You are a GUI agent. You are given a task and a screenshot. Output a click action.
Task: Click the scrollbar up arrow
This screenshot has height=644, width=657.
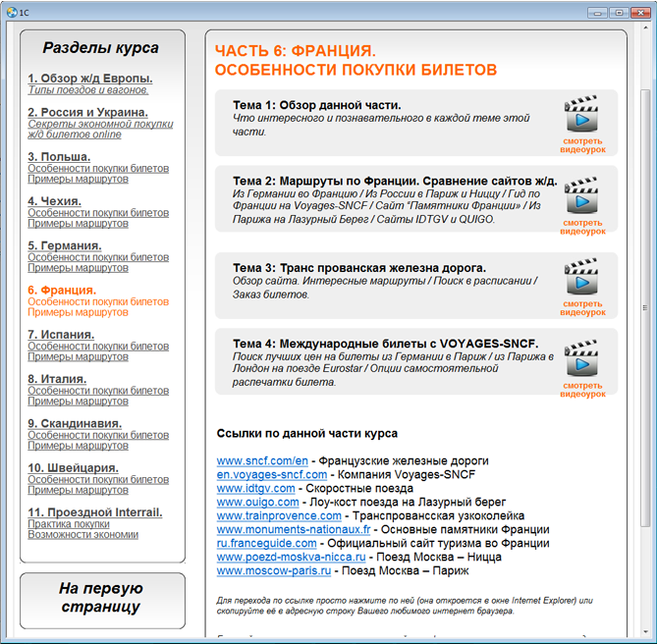click(x=645, y=27)
